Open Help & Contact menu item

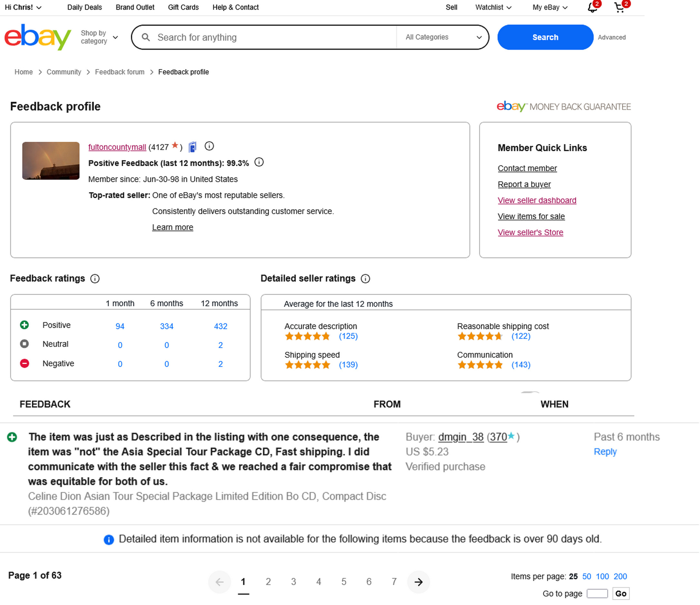click(236, 7)
